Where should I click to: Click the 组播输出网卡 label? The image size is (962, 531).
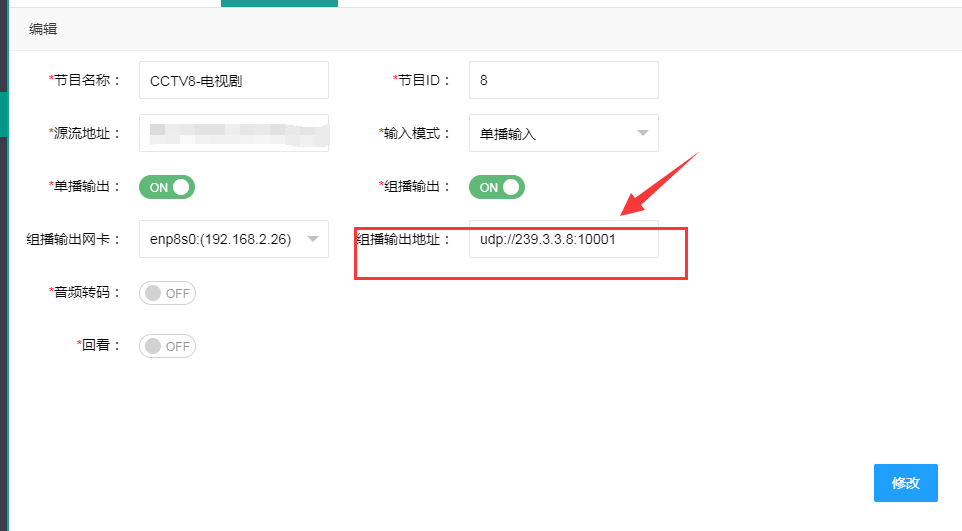pos(74,239)
